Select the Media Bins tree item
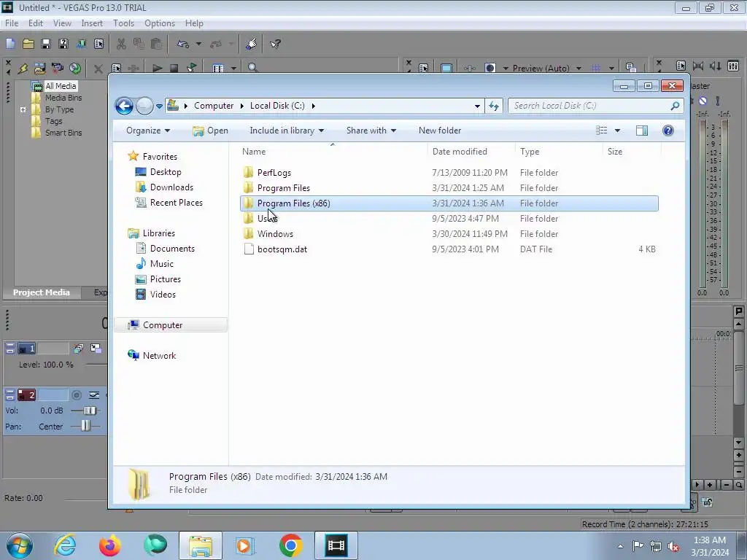The width and height of the screenshot is (747, 560). pyautogui.click(x=63, y=98)
